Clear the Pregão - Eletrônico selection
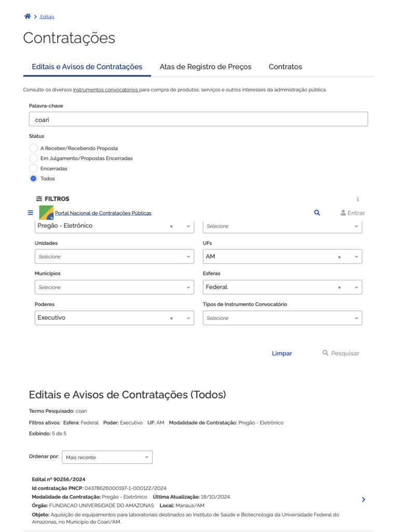Image resolution: width=396 pixels, height=532 pixels. pos(171,227)
